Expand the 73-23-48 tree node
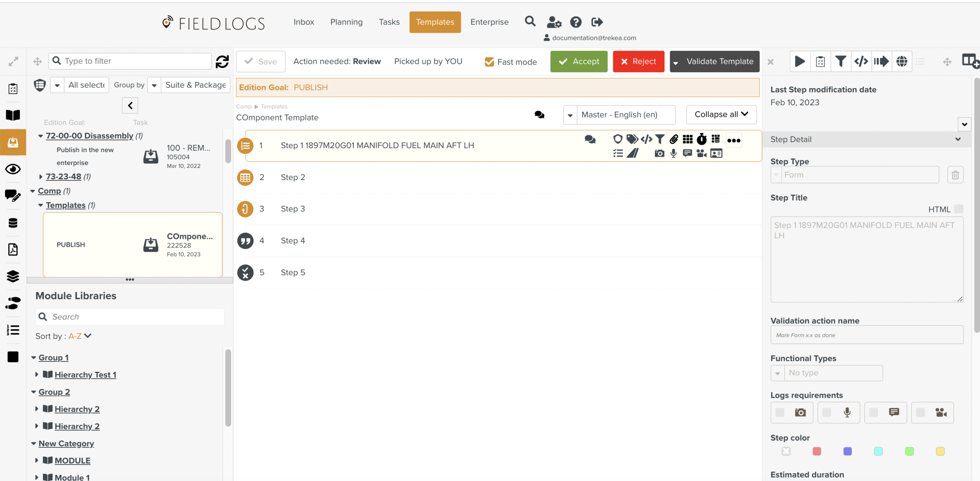The width and height of the screenshot is (980, 481). (x=41, y=177)
